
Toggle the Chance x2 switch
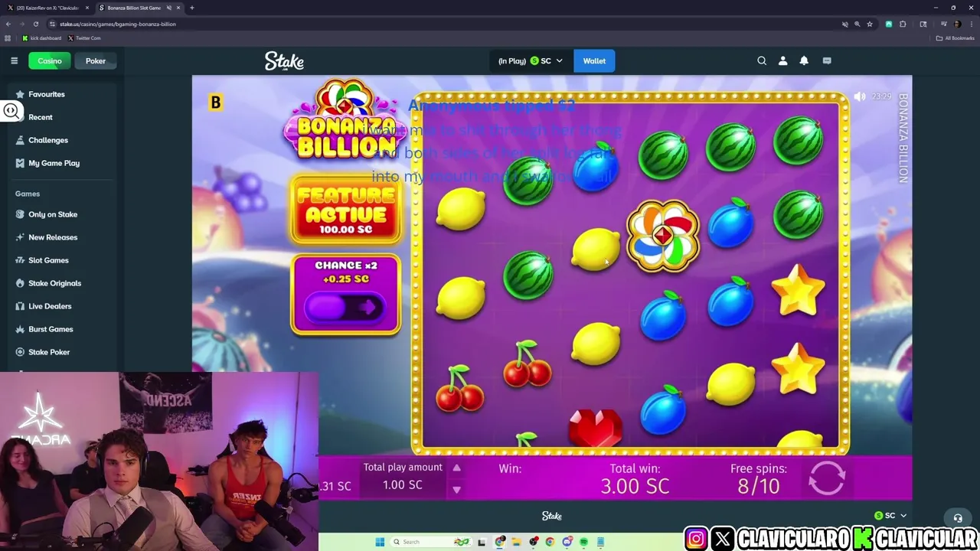pos(345,307)
